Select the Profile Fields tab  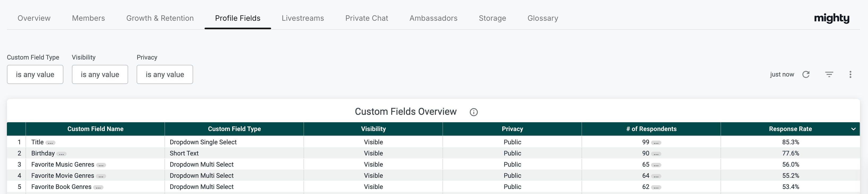(x=237, y=18)
